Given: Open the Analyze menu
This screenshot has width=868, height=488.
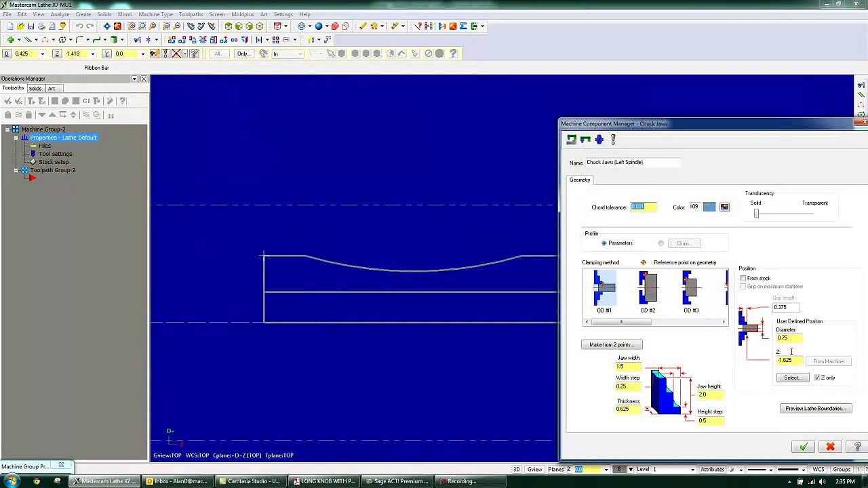Looking at the screenshot, I should click(60, 14).
